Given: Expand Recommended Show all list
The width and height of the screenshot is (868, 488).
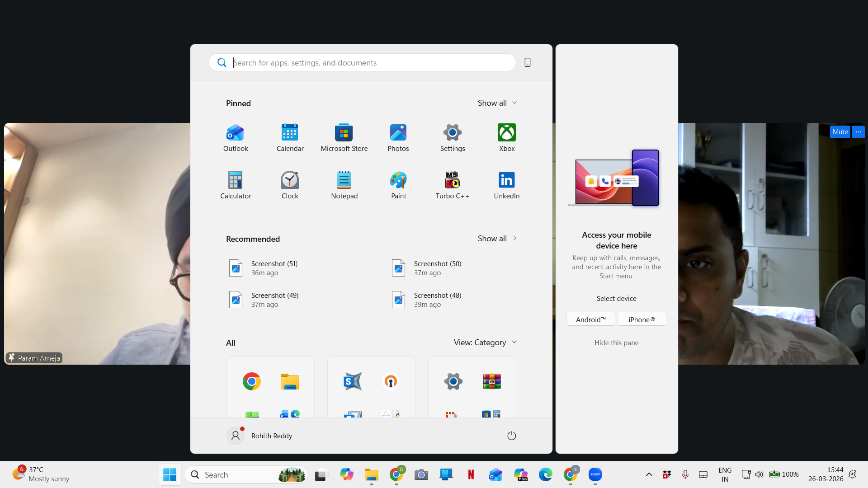Looking at the screenshot, I should [497, 239].
